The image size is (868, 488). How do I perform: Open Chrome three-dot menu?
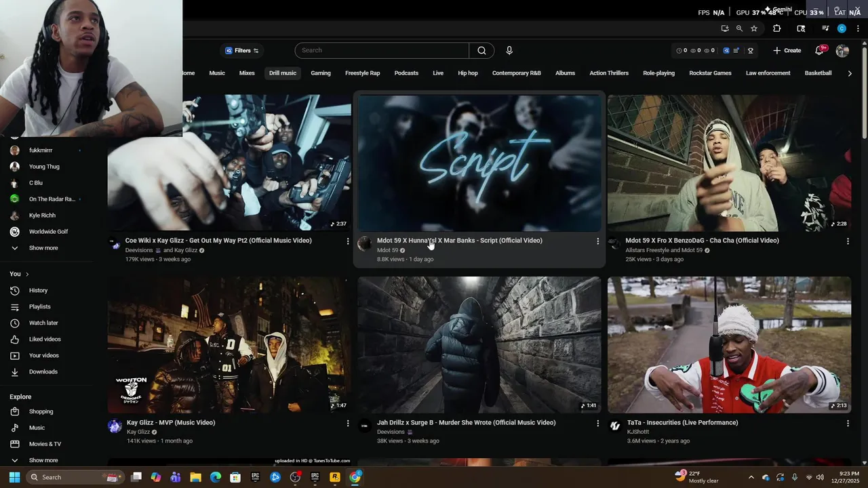858,28
